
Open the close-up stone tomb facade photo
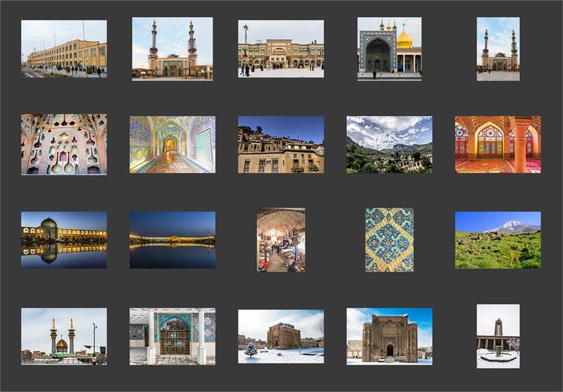coord(390,336)
